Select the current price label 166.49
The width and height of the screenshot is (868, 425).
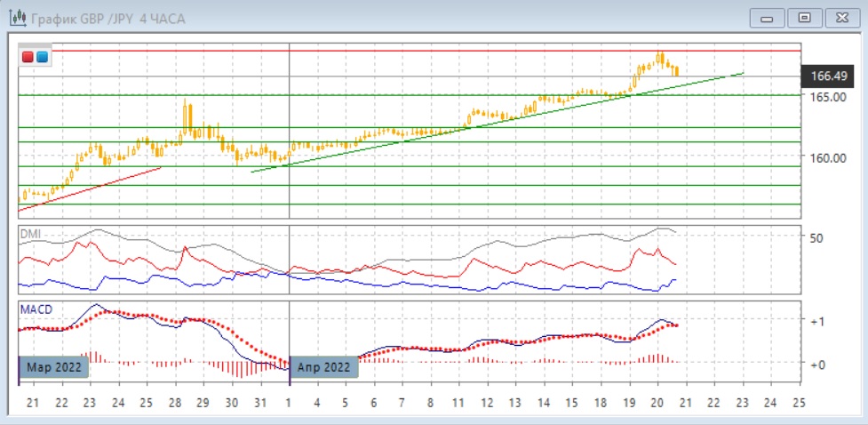click(829, 76)
